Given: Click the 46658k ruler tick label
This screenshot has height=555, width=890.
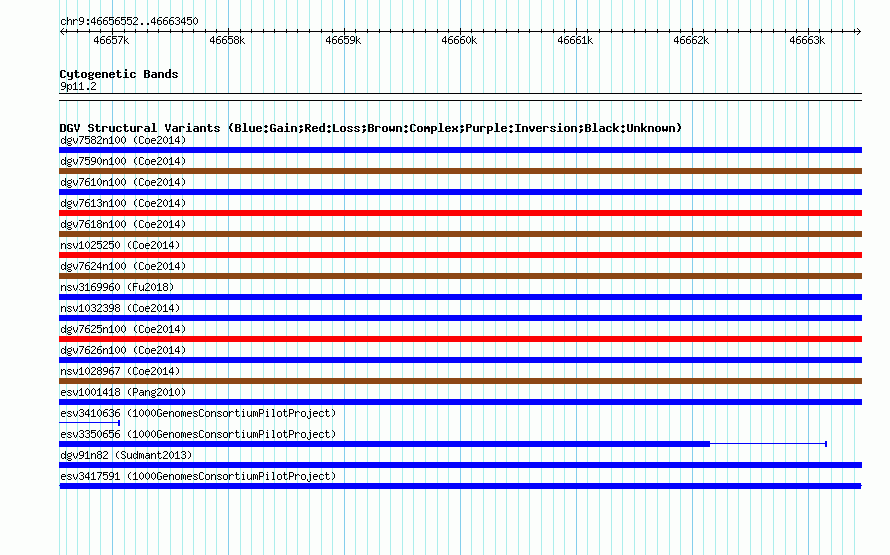Looking at the screenshot, I should click(x=227, y=40).
